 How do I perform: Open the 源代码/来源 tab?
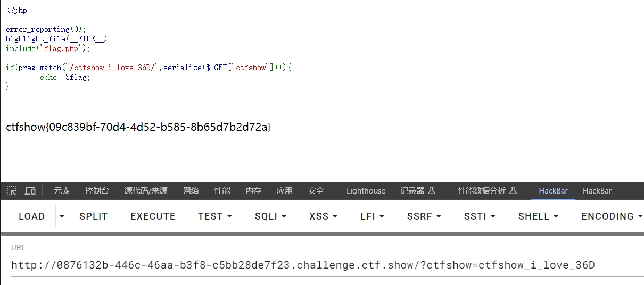tap(146, 190)
